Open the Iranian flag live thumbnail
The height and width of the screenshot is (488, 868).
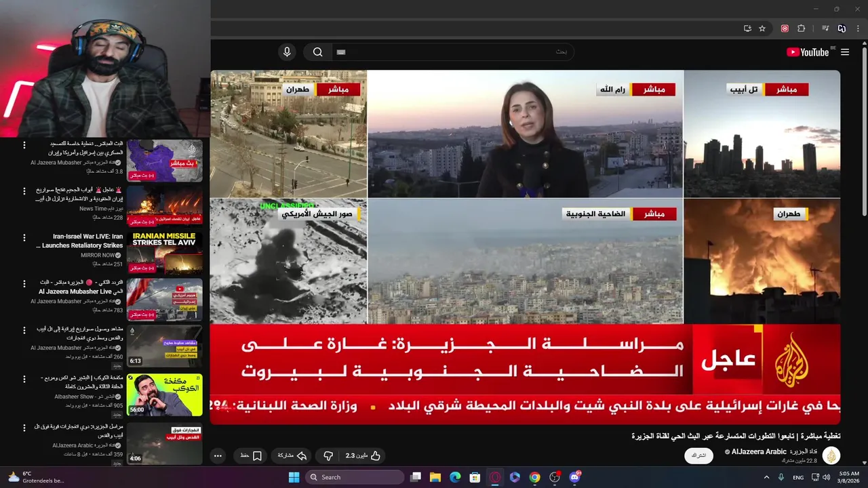[x=165, y=300]
